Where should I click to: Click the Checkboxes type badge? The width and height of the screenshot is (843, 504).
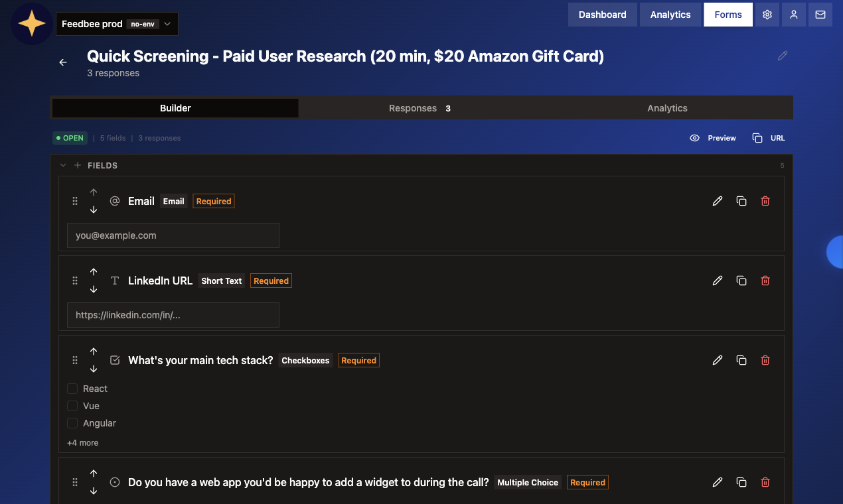point(305,360)
